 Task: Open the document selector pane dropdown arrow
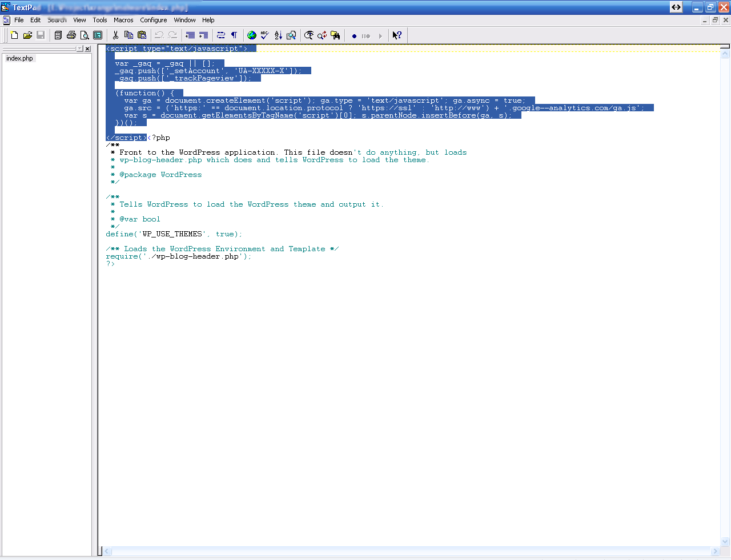pos(79,49)
